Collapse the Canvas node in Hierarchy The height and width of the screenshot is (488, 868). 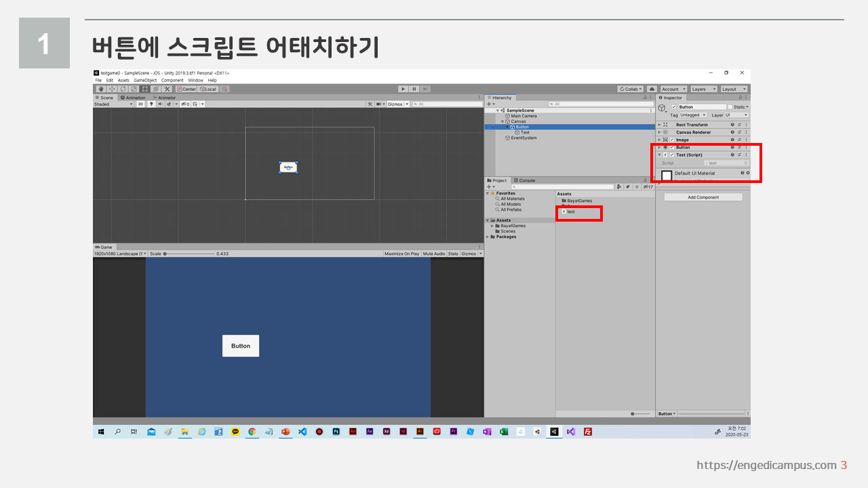[502, 121]
